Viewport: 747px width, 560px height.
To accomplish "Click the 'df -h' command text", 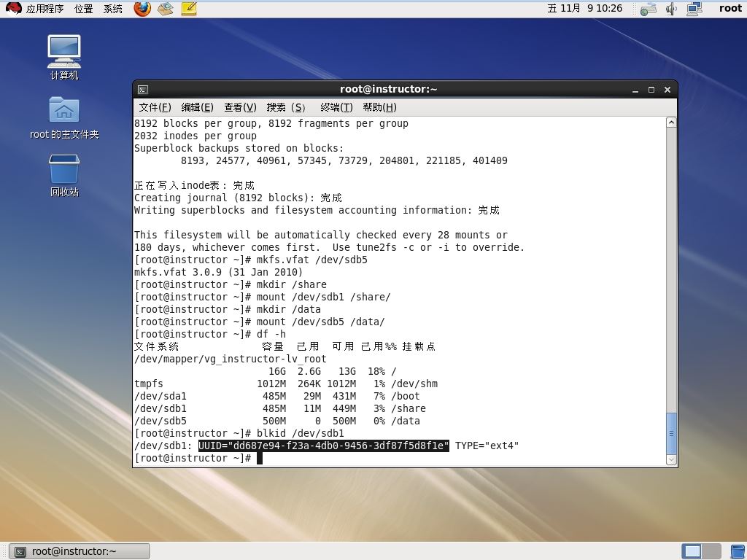I will pos(271,334).
